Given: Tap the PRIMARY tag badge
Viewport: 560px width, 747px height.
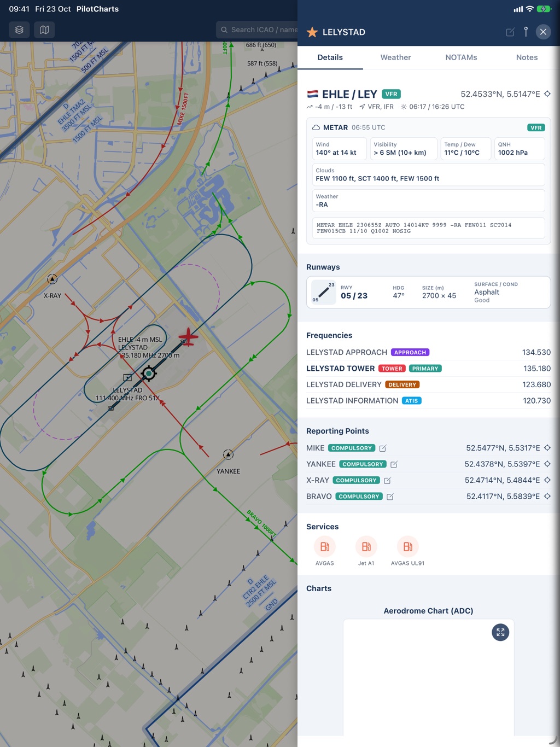Looking at the screenshot, I should (x=425, y=369).
